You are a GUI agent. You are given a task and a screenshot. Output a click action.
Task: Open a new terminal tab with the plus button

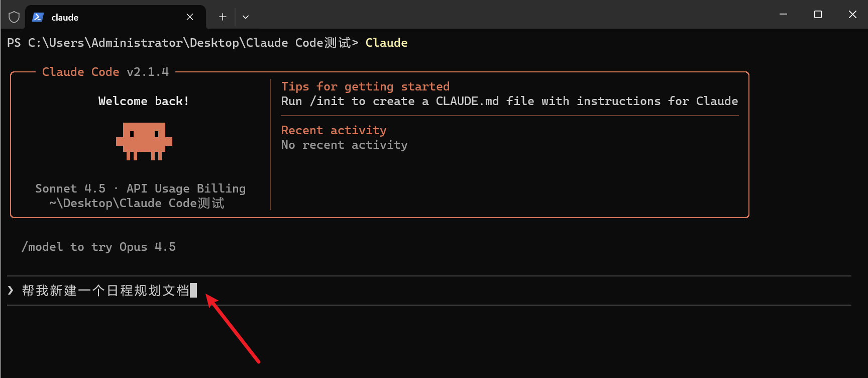tap(223, 17)
